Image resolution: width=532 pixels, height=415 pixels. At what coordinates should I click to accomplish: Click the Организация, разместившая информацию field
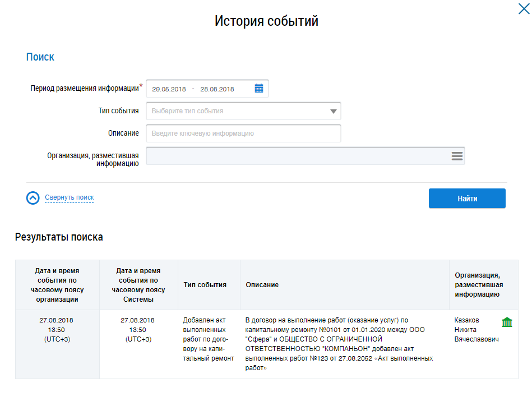[x=297, y=156]
